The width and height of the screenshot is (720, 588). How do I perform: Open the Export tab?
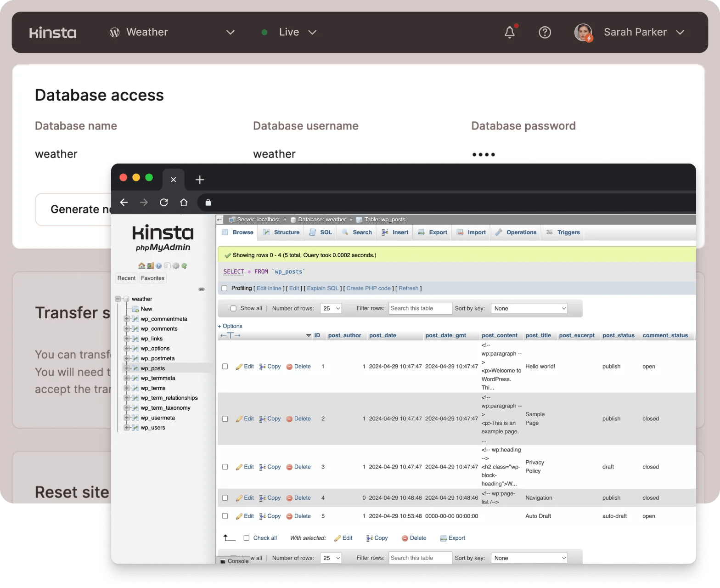(433, 232)
